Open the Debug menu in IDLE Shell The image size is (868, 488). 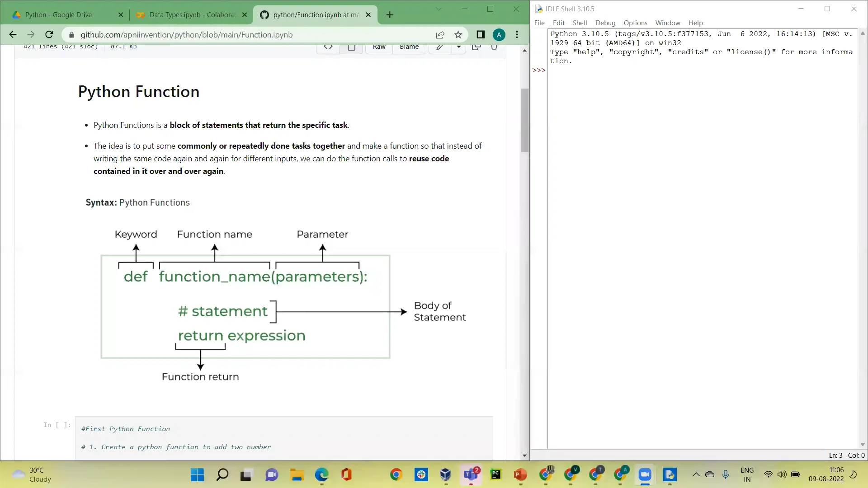click(x=605, y=23)
